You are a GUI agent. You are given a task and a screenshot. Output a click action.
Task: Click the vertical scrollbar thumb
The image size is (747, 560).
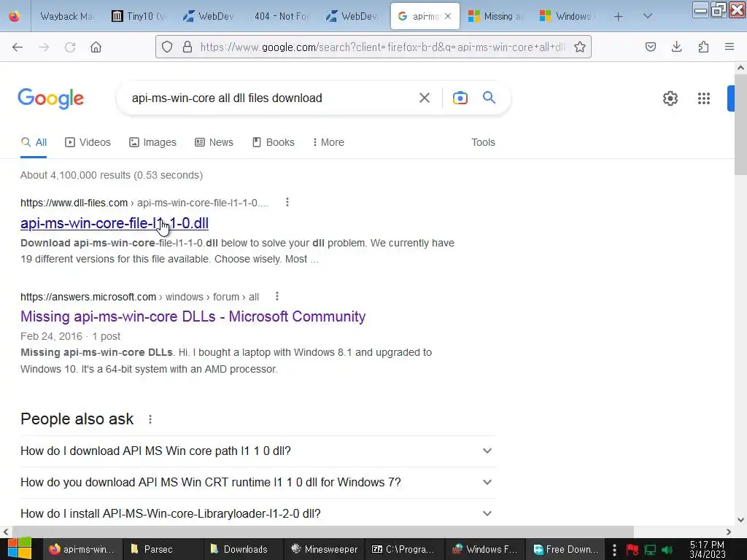(740, 125)
